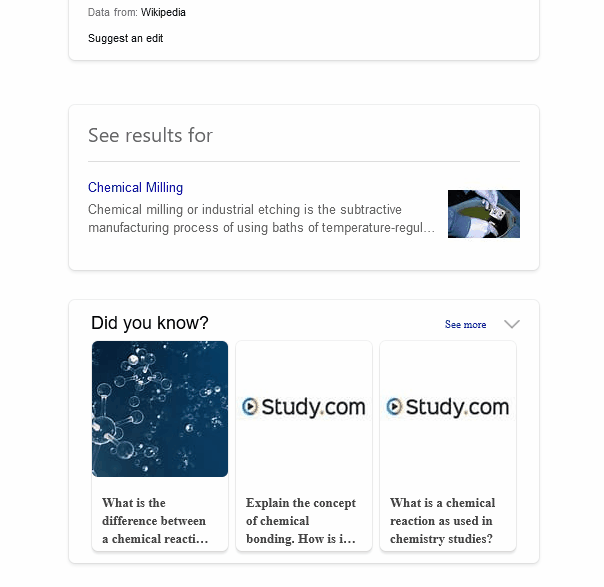This screenshot has width=604, height=587.
Task: Click the molecule image on the first card
Action: (160, 409)
